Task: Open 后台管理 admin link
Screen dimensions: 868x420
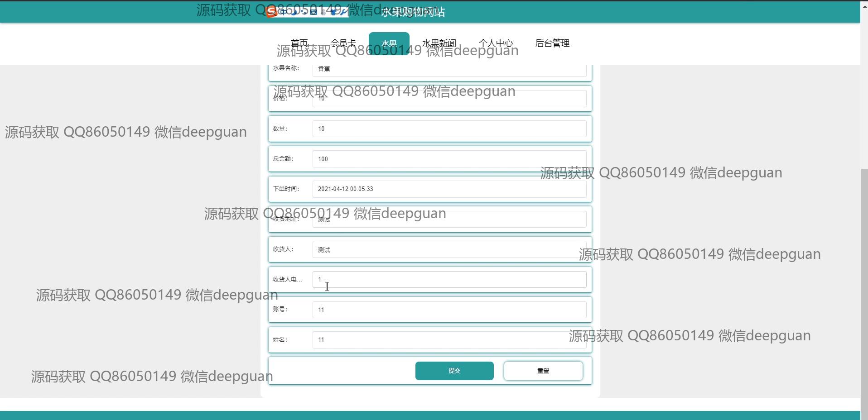Action: tap(552, 43)
